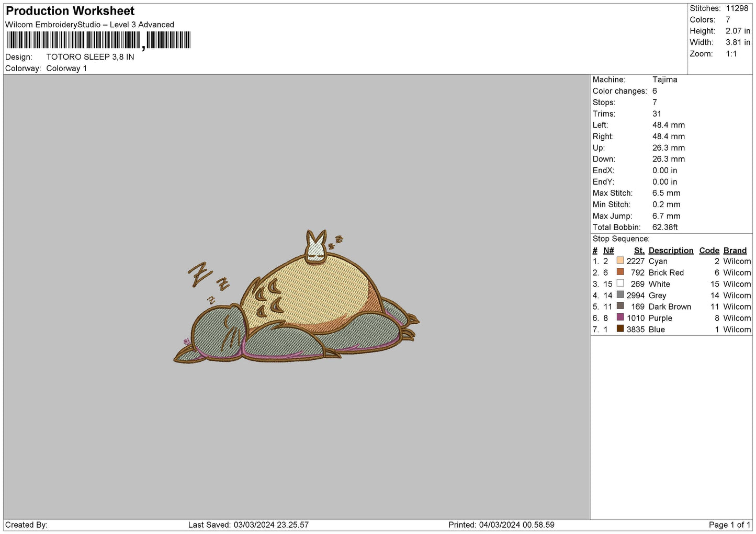The image size is (756, 534).
Task: Click the Purple color swatch
Action: 620,317
